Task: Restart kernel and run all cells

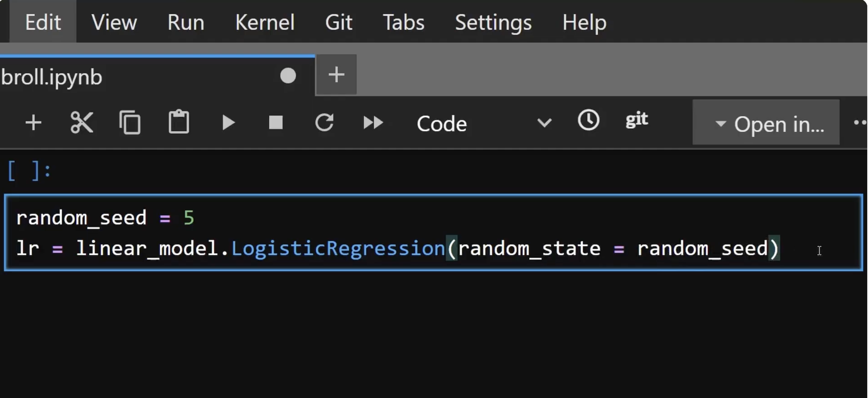Action: pyautogui.click(x=373, y=123)
